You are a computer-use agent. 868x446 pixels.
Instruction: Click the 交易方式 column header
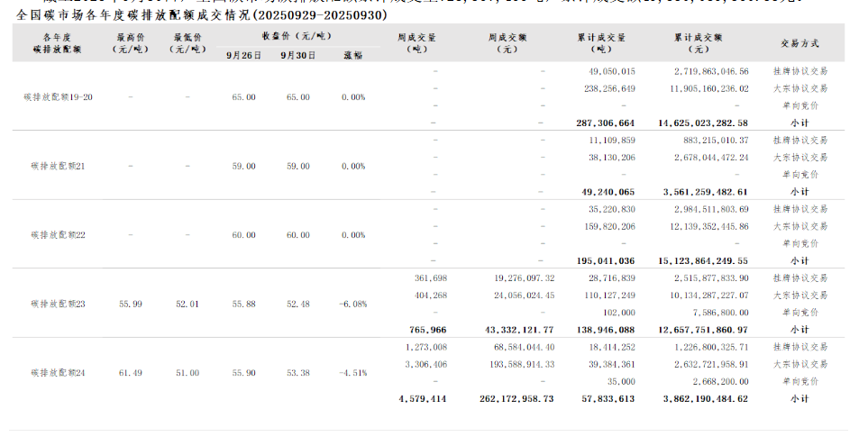pos(799,42)
